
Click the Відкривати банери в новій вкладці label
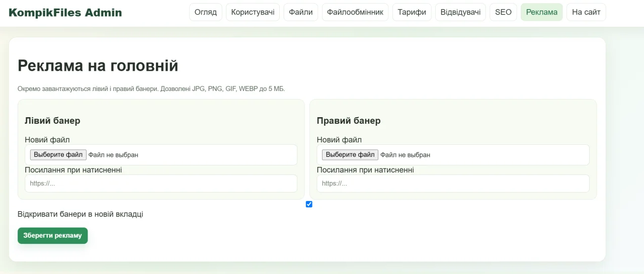click(x=80, y=214)
